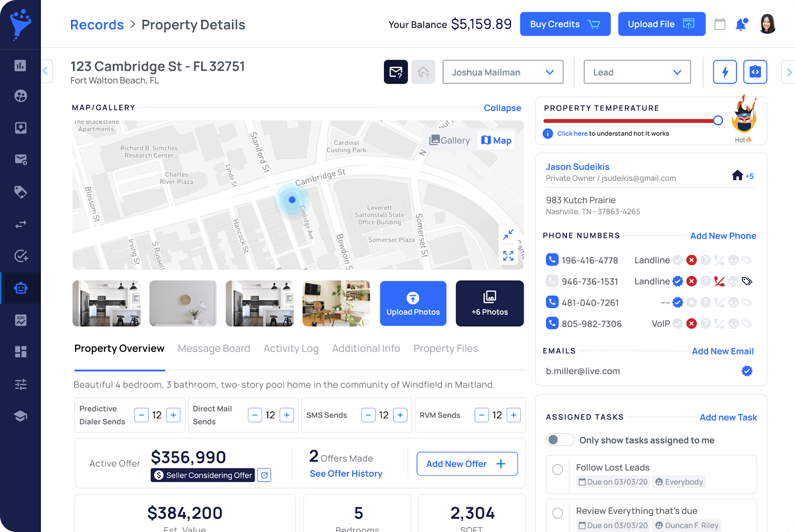
Task: Switch map view to Gallery
Action: [449, 140]
